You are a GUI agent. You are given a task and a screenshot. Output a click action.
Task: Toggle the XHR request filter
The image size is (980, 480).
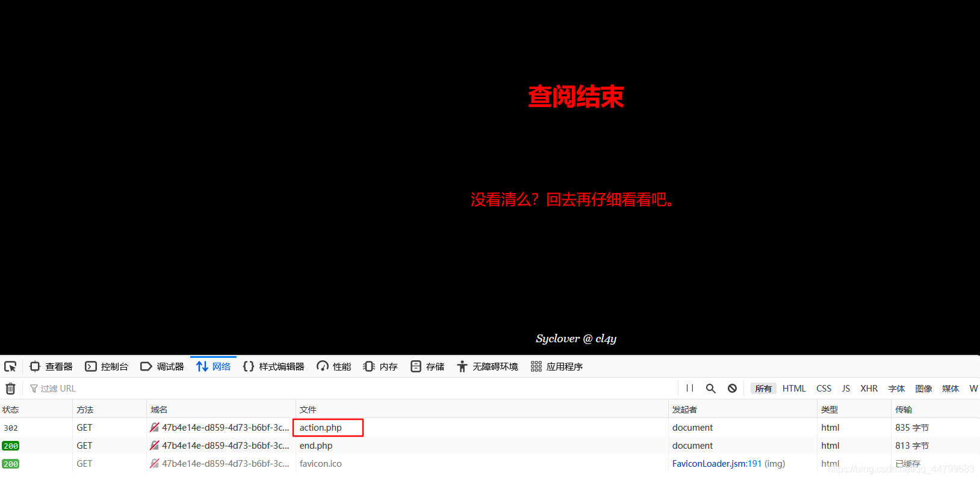point(869,389)
